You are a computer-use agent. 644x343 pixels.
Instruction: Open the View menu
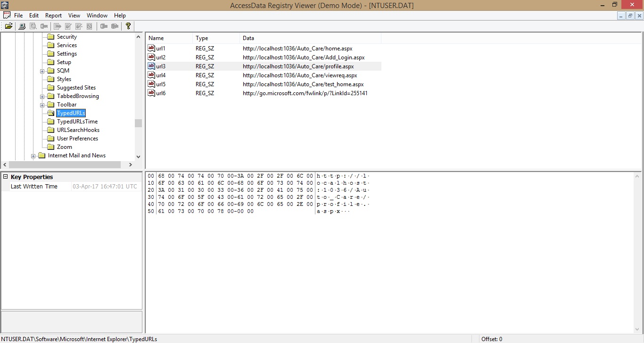coord(74,15)
